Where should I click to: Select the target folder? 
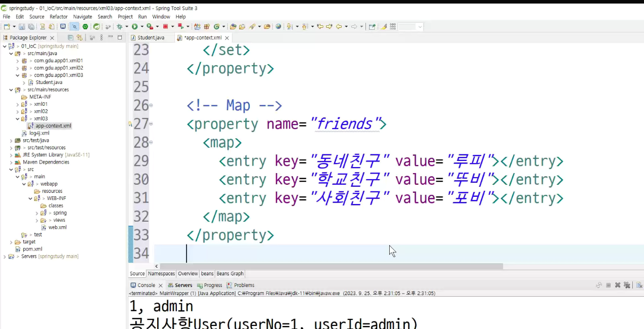(x=29, y=242)
